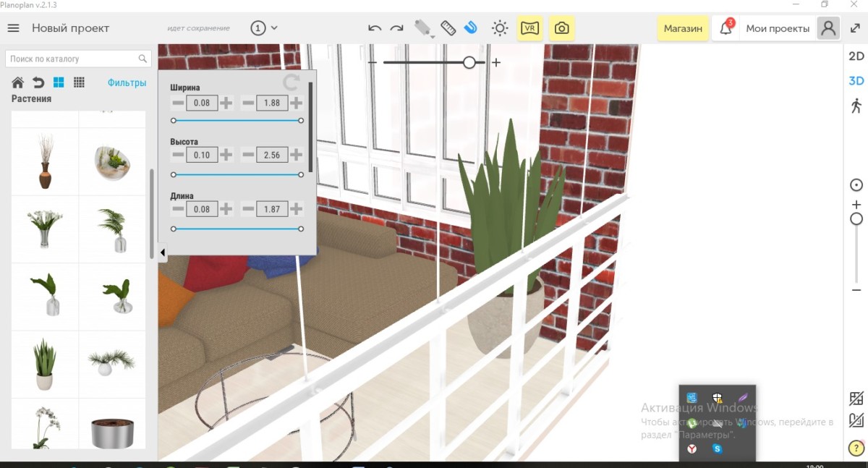Switch to first-person walk mode
The image size is (868, 468).
pyautogui.click(x=856, y=106)
